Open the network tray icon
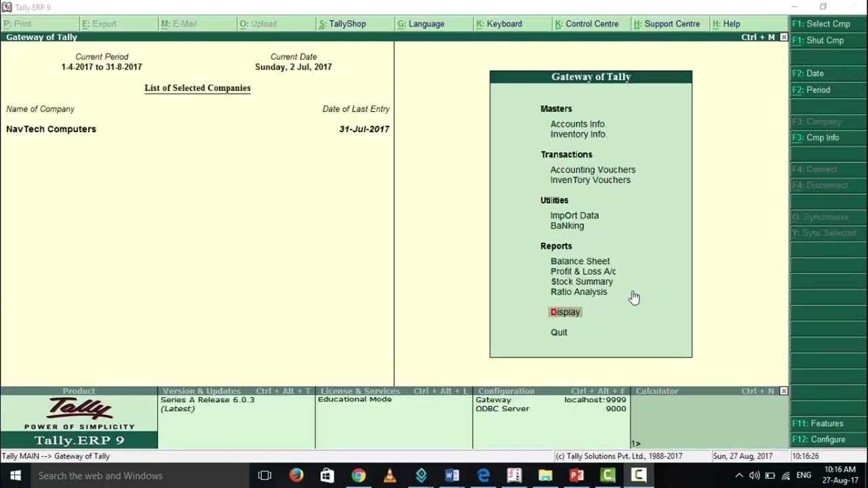Image resolution: width=868 pixels, height=488 pixels. [785, 476]
